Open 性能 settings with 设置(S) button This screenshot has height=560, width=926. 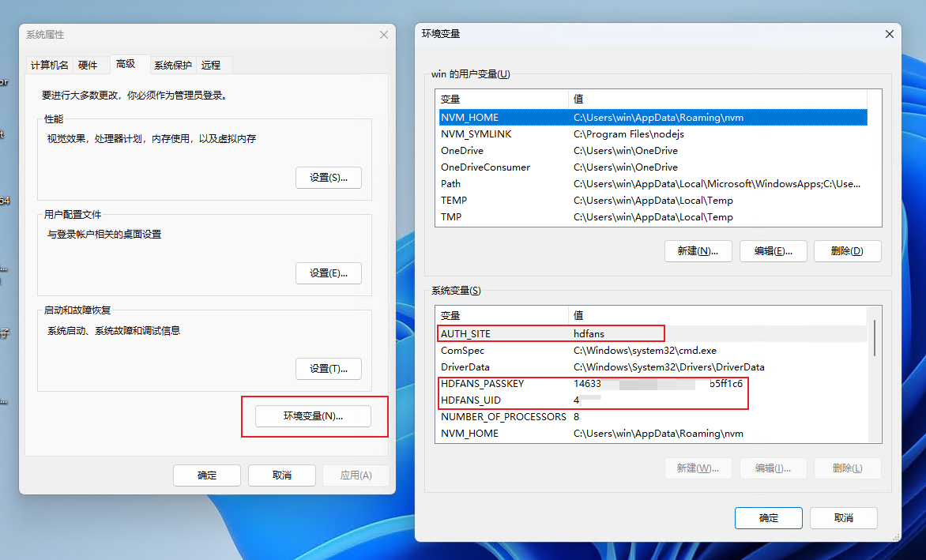pyautogui.click(x=329, y=178)
